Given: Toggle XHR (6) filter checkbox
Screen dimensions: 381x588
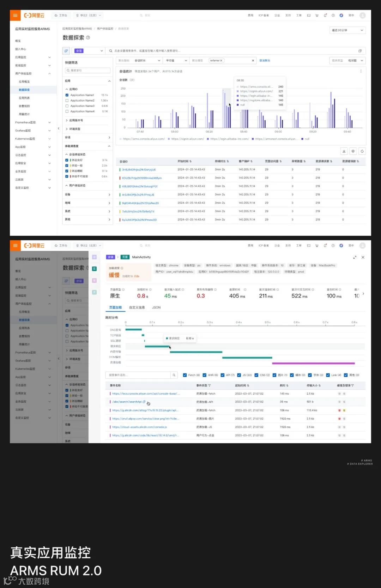Looking at the screenshot, I should 205,375.
